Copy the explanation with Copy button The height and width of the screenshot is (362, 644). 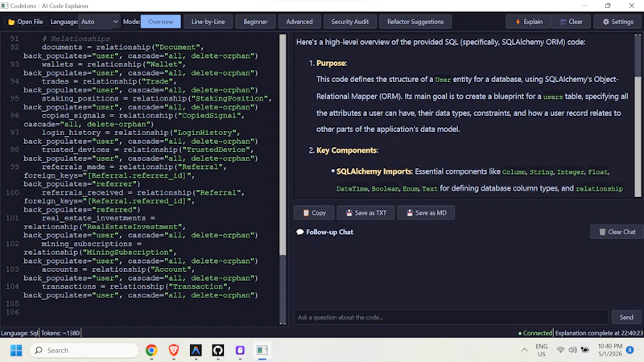point(314,212)
